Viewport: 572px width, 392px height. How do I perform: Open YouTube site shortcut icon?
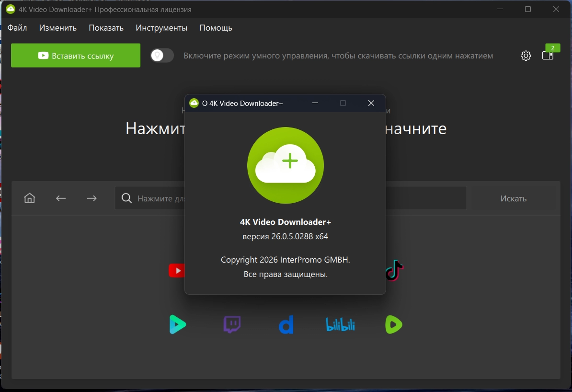(177, 270)
